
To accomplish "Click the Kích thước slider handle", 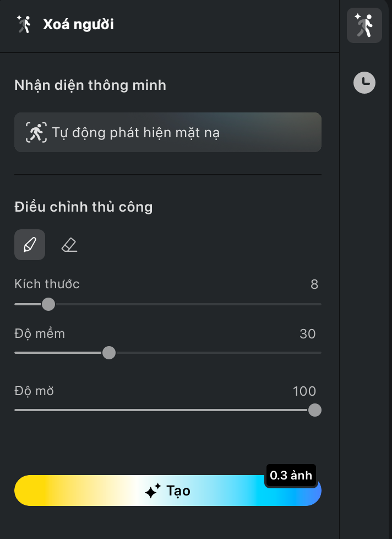I will click(48, 304).
